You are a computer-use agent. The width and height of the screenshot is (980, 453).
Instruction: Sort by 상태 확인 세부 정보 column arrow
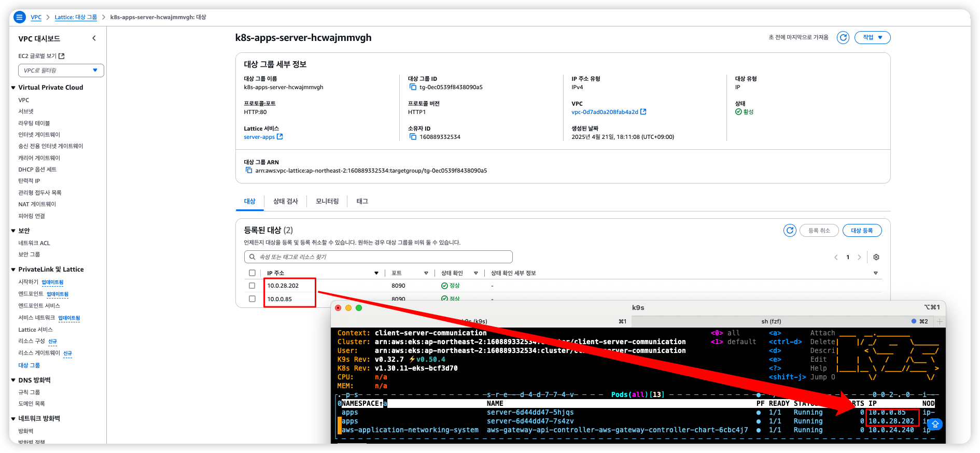tap(876, 273)
